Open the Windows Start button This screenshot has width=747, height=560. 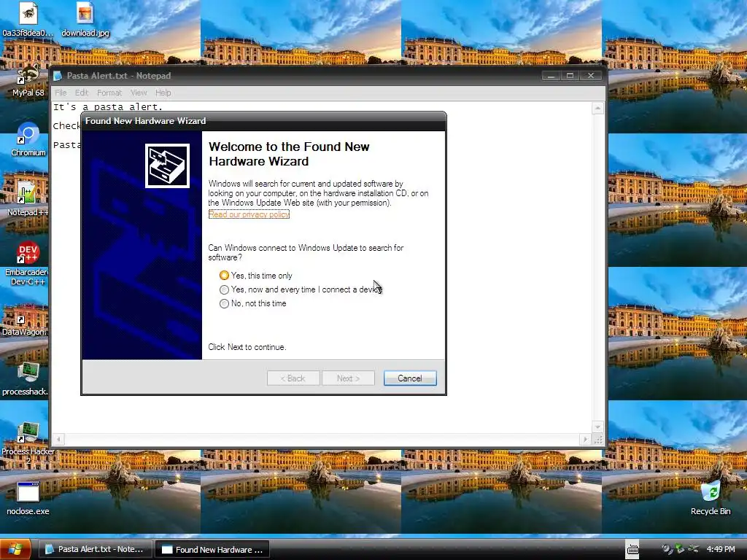15,549
